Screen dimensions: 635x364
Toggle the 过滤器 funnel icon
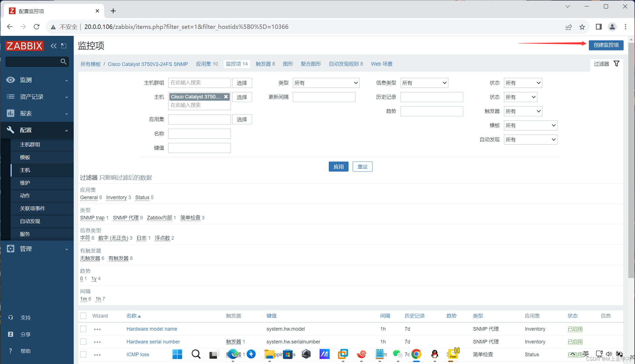[x=616, y=64]
